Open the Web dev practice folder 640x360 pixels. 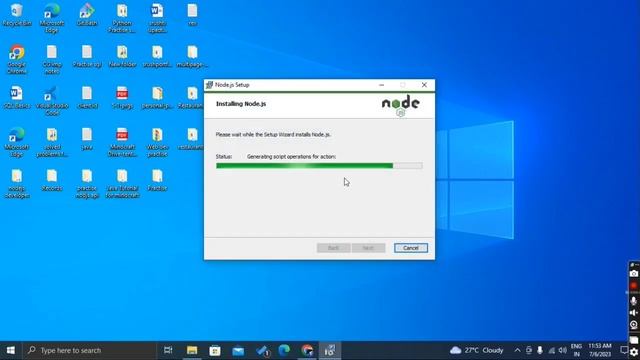pyautogui.click(x=157, y=142)
